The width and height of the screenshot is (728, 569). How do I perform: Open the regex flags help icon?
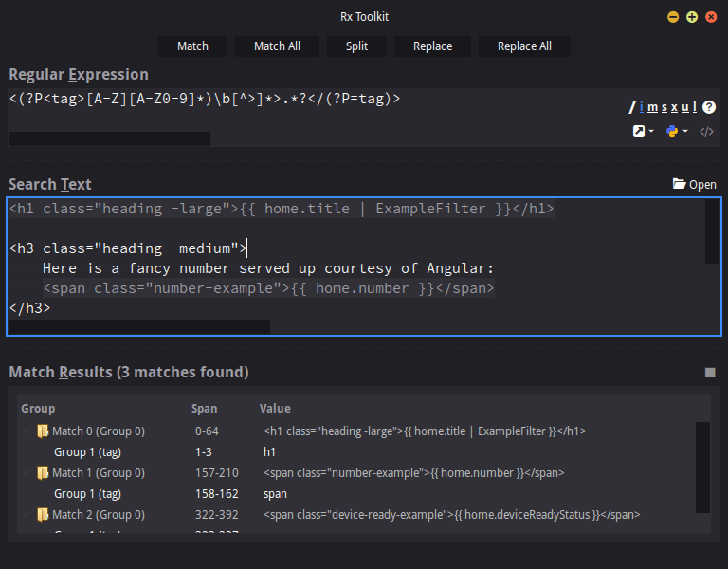pyautogui.click(x=709, y=107)
